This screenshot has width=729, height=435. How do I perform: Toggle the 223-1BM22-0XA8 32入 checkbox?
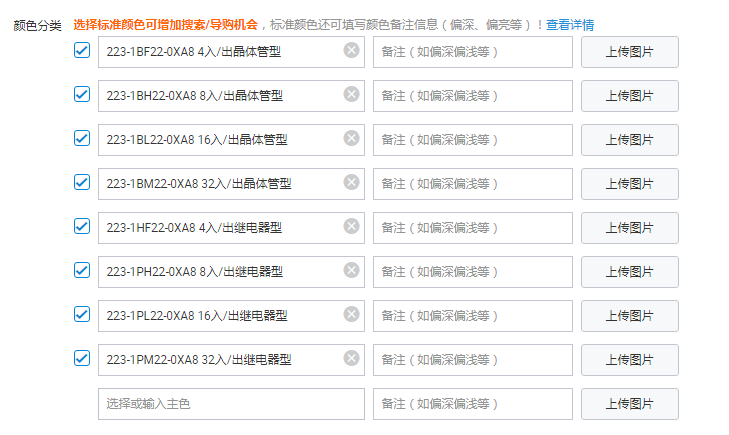[82, 182]
